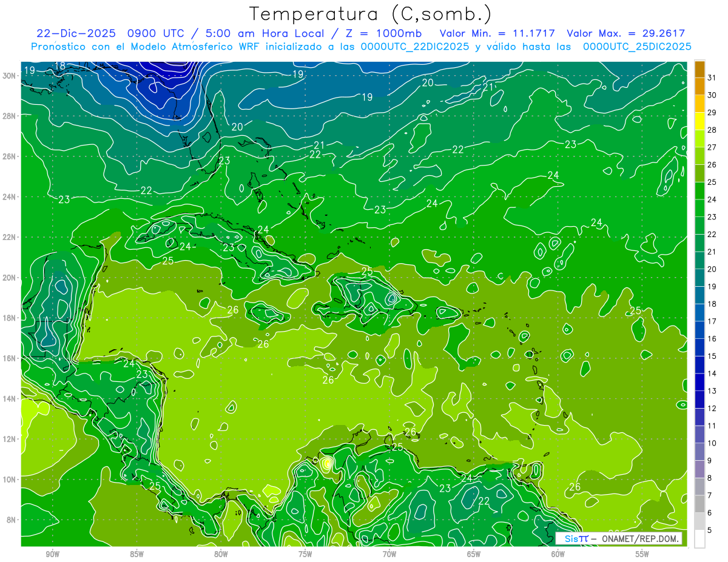Click the colorbar swatch between 29 and 30
The height and width of the screenshot is (562, 728).
(x=699, y=104)
